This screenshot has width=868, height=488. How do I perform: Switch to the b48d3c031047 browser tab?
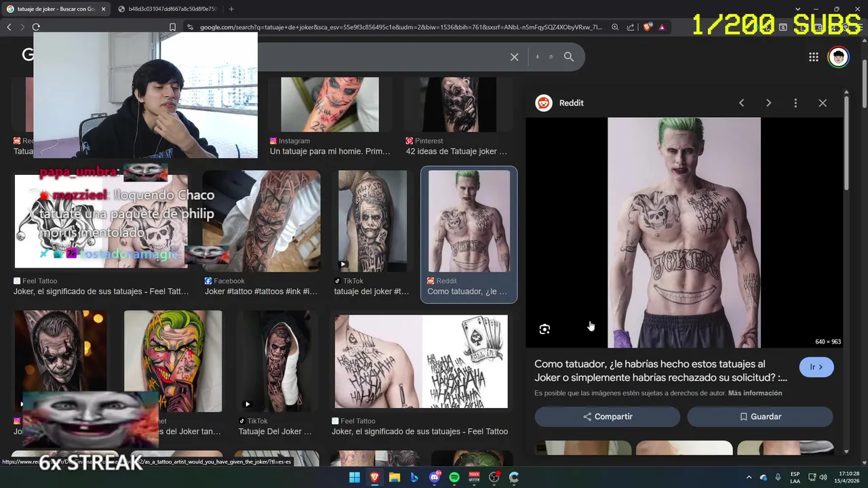(168, 9)
